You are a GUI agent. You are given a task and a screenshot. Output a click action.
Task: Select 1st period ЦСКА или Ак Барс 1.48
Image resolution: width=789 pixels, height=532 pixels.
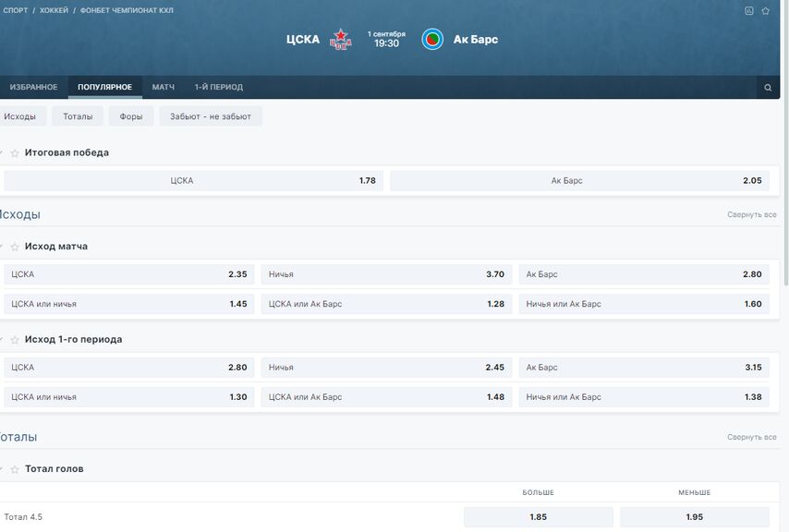coord(386,397)
